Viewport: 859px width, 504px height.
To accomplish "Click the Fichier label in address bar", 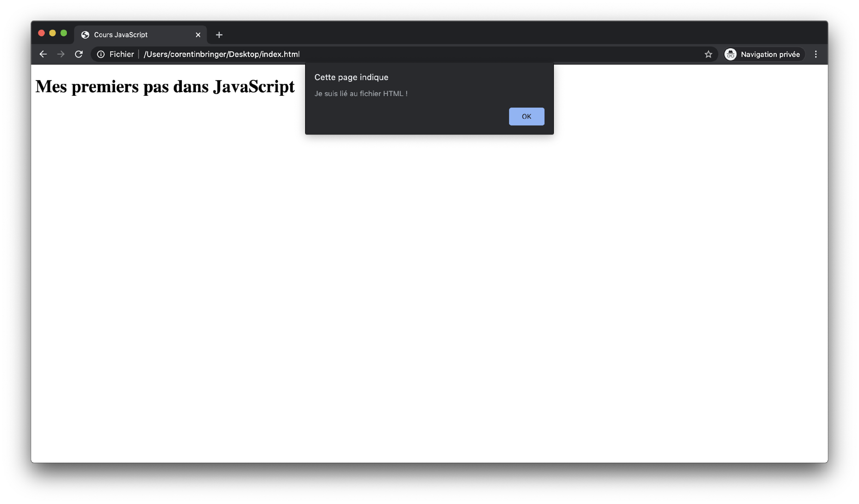I will [121, 54].
